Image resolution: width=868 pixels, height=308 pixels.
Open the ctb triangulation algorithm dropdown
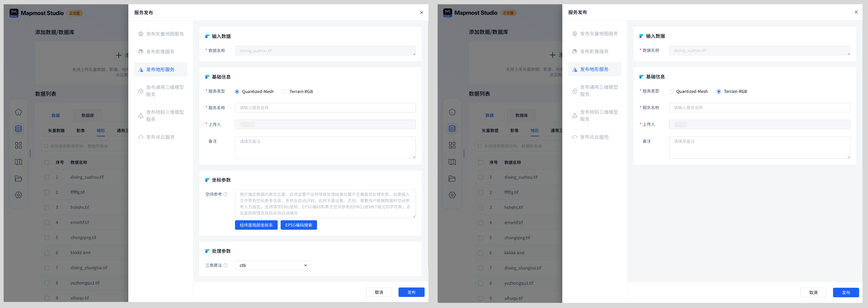(272, 265)
